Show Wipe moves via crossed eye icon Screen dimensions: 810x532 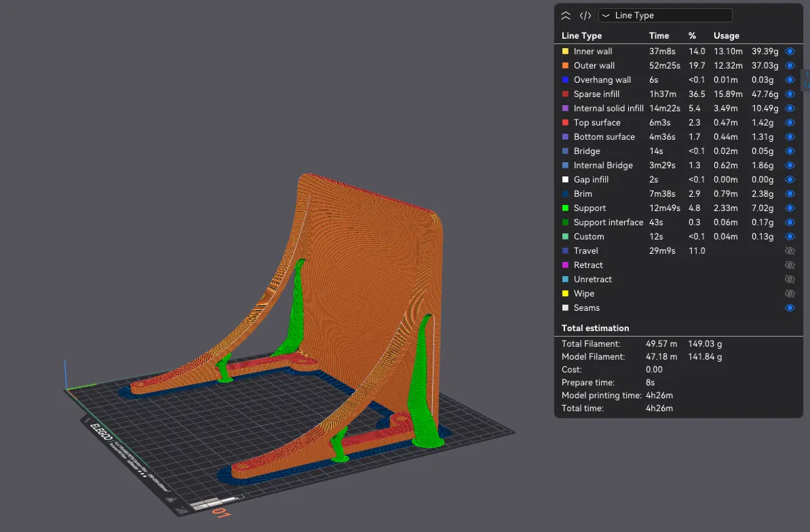coord(790,293)
